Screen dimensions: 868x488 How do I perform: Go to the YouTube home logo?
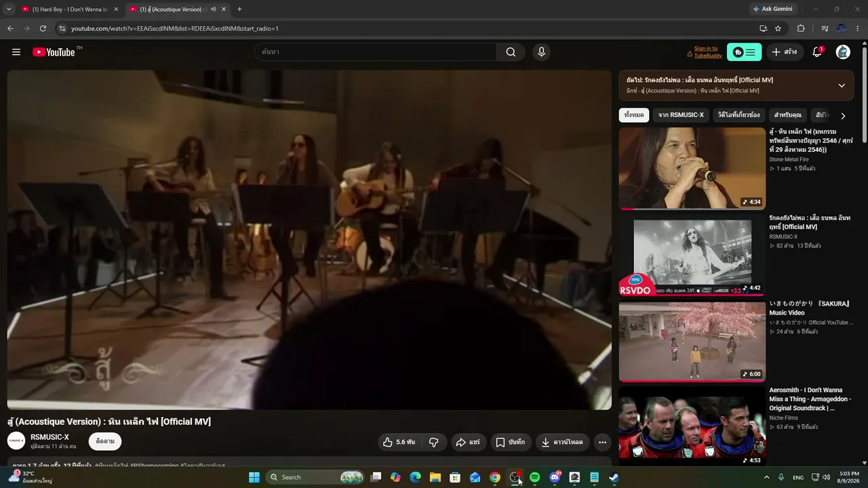[54, 52]
